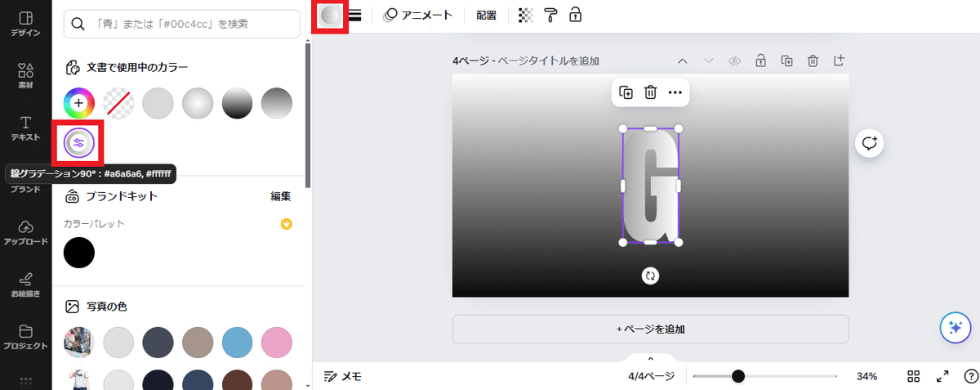Select the black brand palette color

click(x=79, y=253)
